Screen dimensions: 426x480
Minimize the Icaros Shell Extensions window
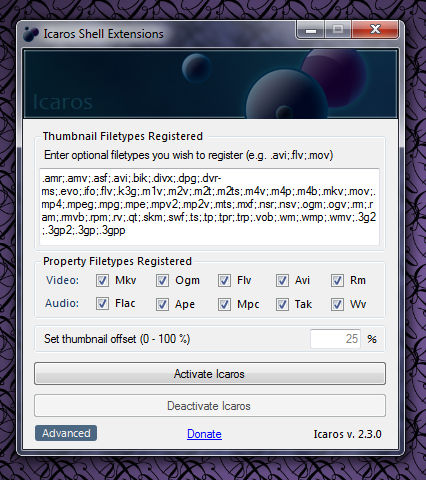311,31
